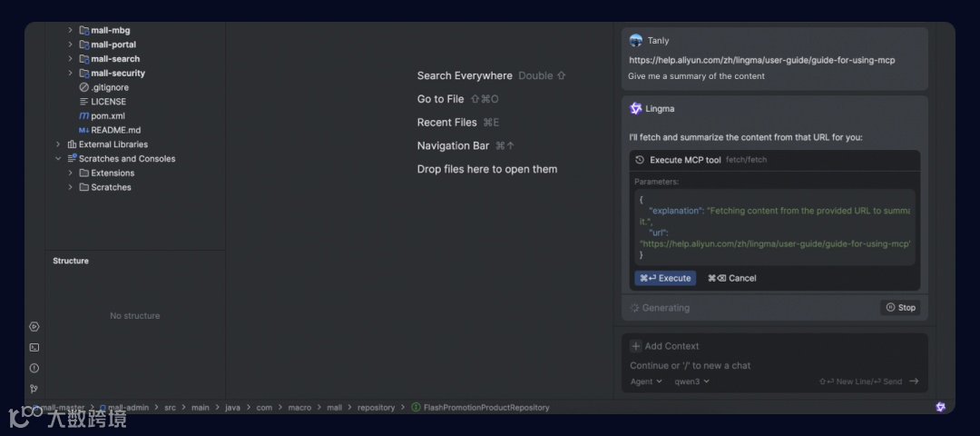
Task: Click the FlashPromotionProductRepository interface icon
Action: tap(416, 407)
